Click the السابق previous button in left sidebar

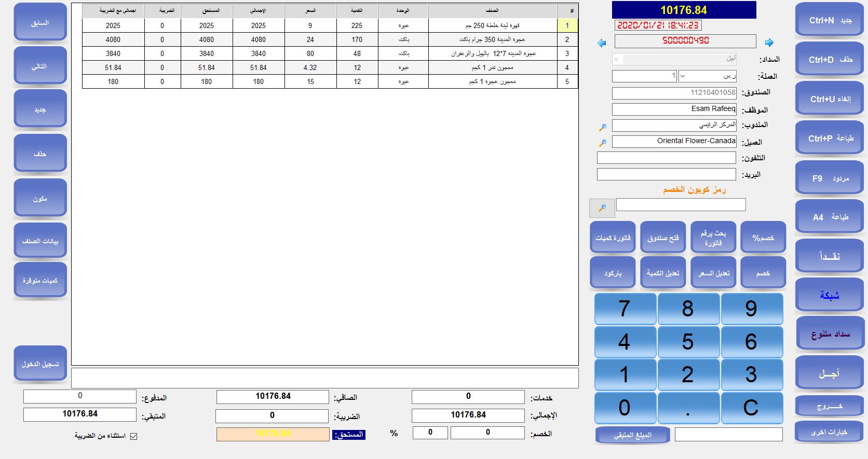(40, 23)
